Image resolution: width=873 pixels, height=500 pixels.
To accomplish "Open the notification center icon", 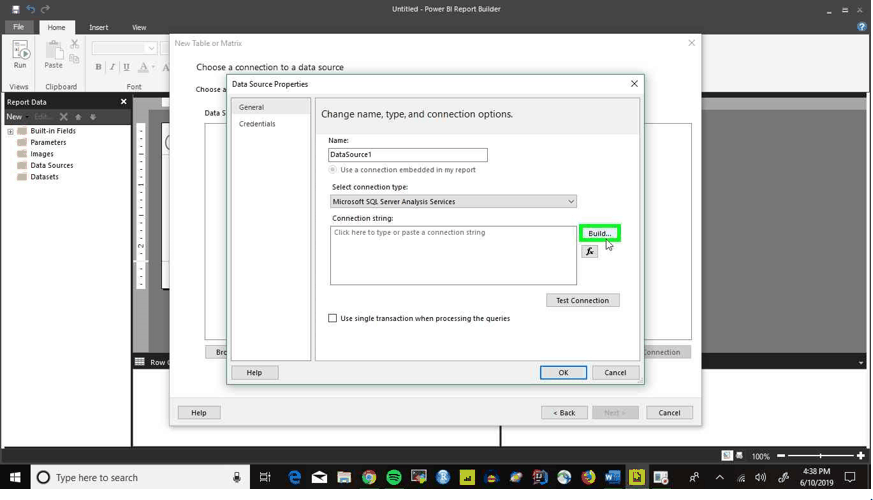I will (x=850, y=477).
